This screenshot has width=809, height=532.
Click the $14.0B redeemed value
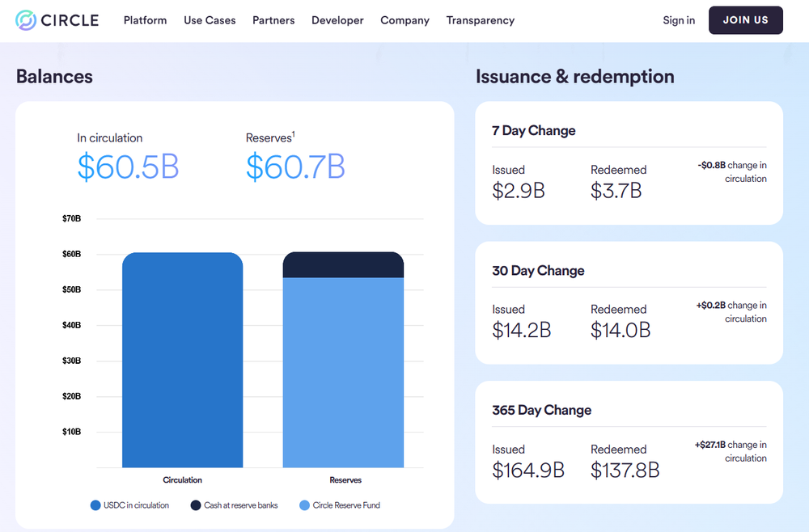pyautogui.click(x=621, y=331)
